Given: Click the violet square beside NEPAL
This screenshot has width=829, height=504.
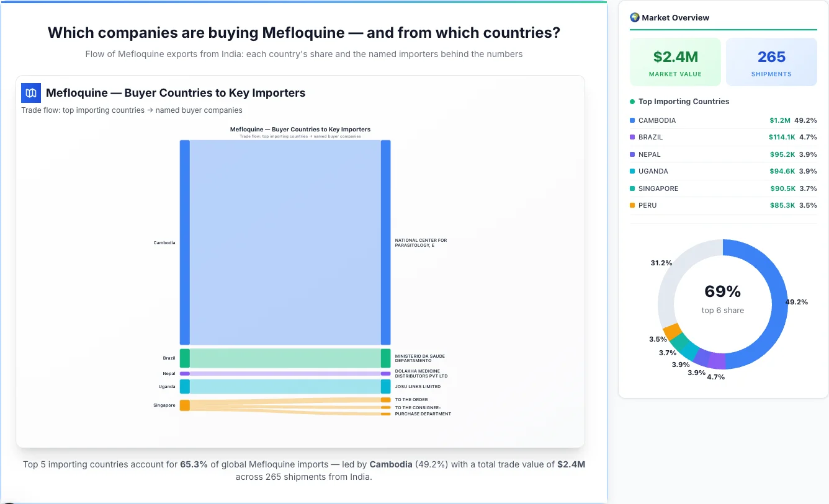Looking at the screenshot, I should [634, 154].
